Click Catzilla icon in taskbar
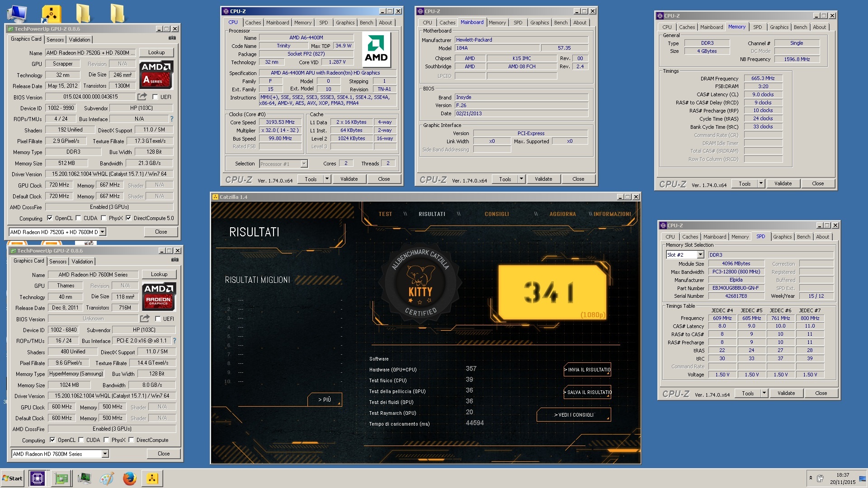Viewport: 868px width, 488px height. 152,478
